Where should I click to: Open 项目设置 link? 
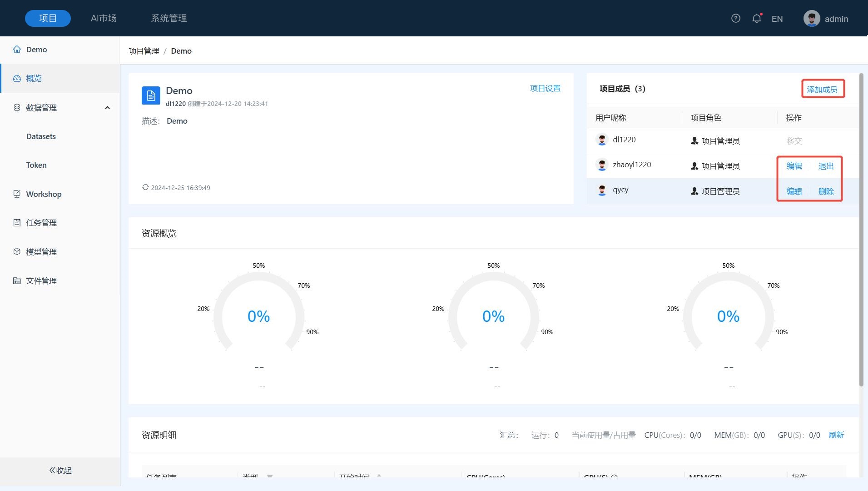(545, 88)
